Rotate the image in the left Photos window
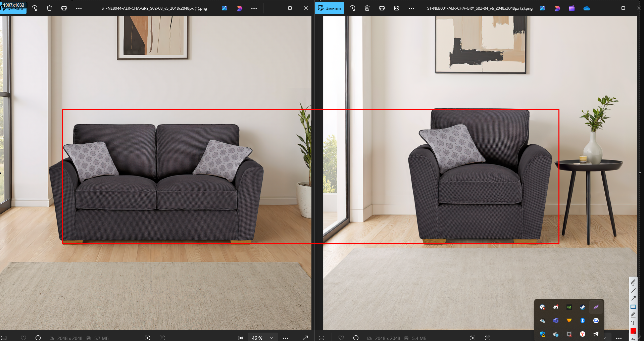The image size is (644, 341). [35, 8]
